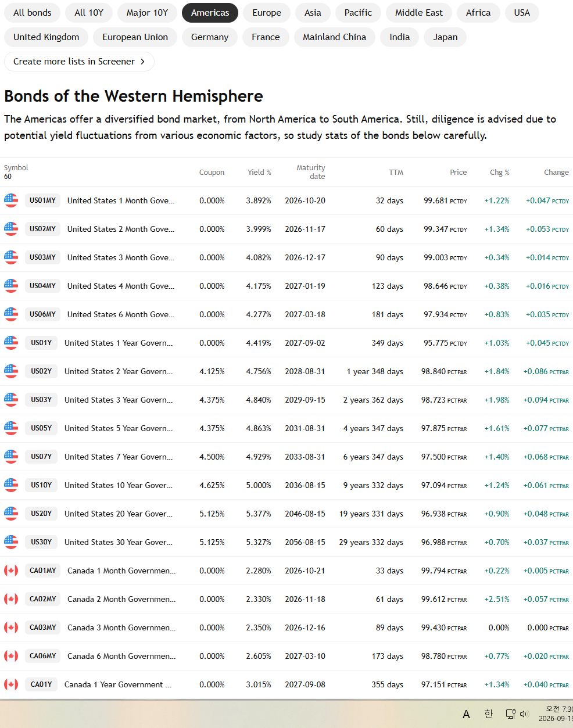Click the US flag icon beside US01MY
The width and height of the screenshot is (573, 728).
11,200
